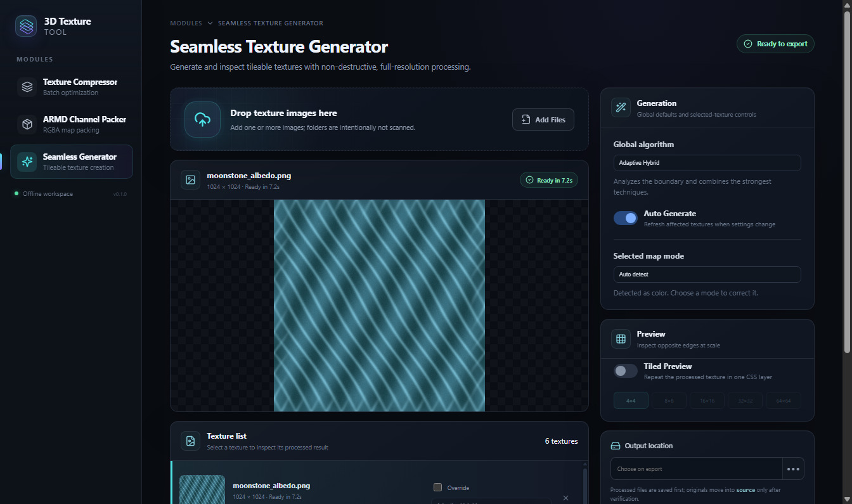Click the Ready in 7.2s status badge

pyautogui.click(x=549, y=180)
